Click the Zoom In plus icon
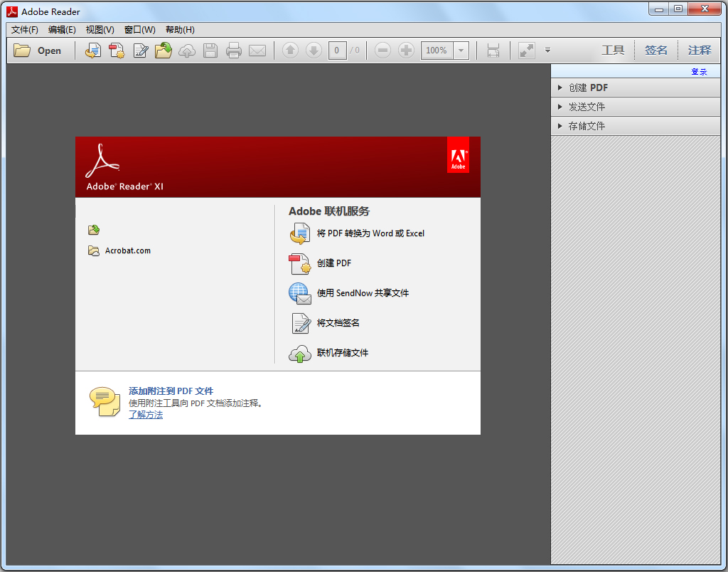This screenshot has width=728, height=572. click(x=406, y=51)
